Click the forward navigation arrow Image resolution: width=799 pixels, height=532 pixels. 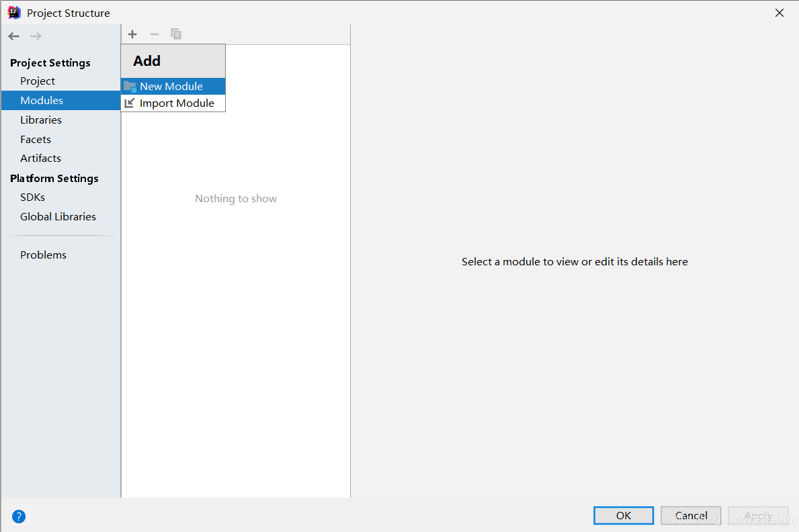tap(35, 36)
